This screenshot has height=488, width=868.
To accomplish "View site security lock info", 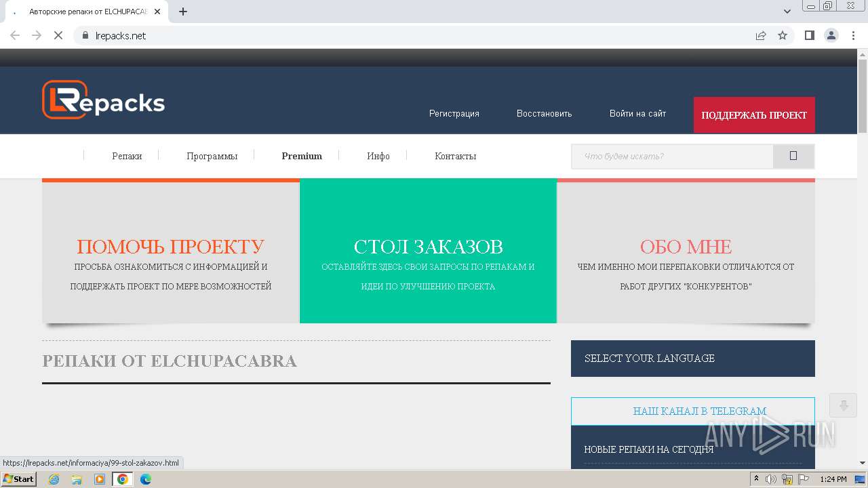I will (x=85, y=35).
